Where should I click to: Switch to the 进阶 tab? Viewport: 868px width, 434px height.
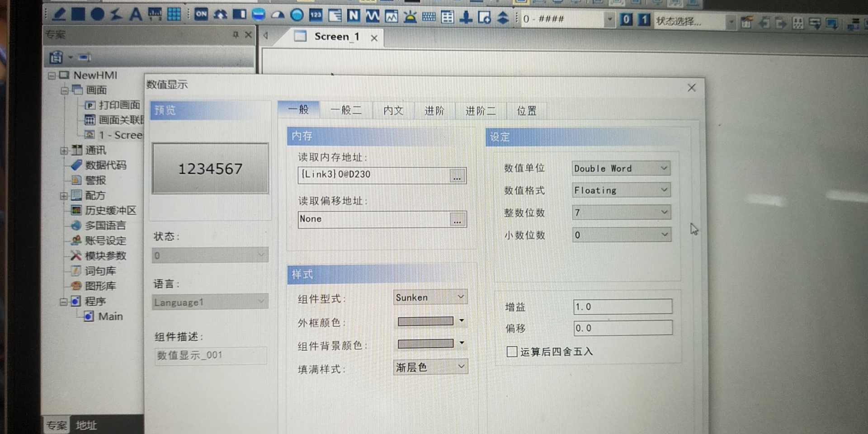(434, 111)
